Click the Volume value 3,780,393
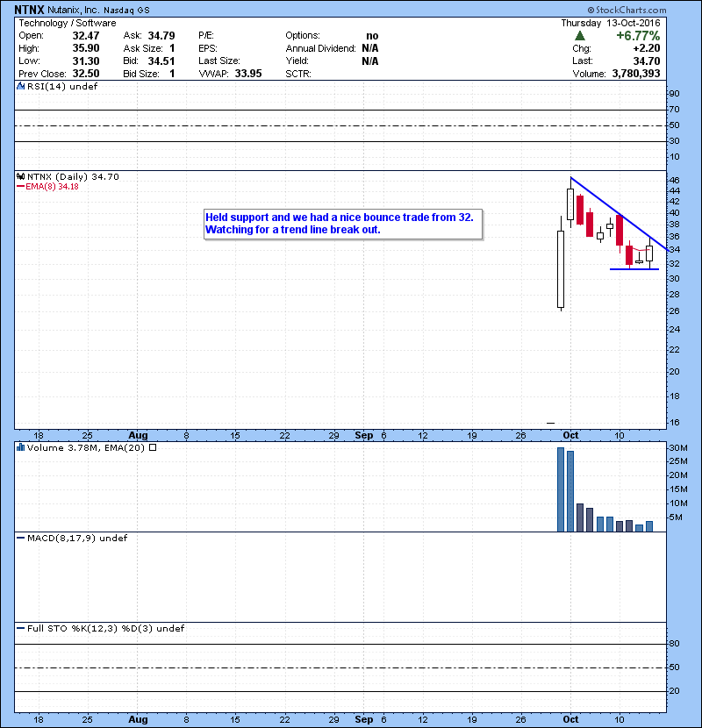 point(636,74)
